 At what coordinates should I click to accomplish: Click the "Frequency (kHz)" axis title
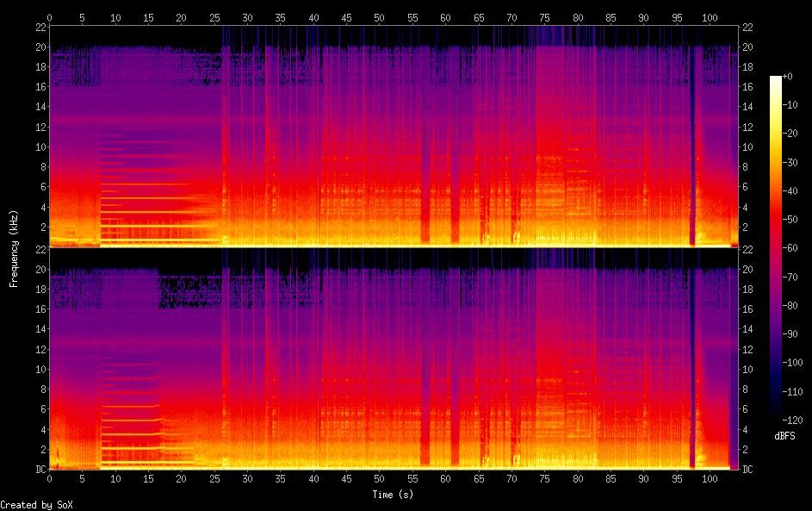click(x=14, y=249)
